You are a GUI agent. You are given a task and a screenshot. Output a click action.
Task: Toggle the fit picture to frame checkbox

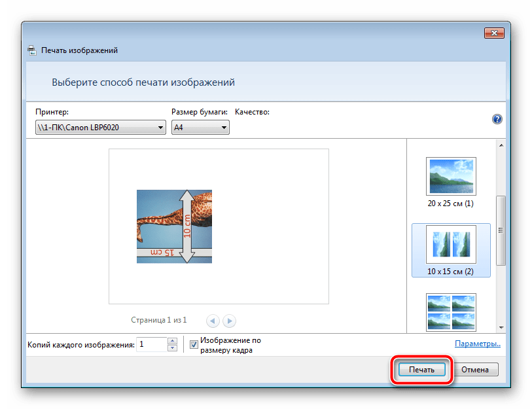194,344
